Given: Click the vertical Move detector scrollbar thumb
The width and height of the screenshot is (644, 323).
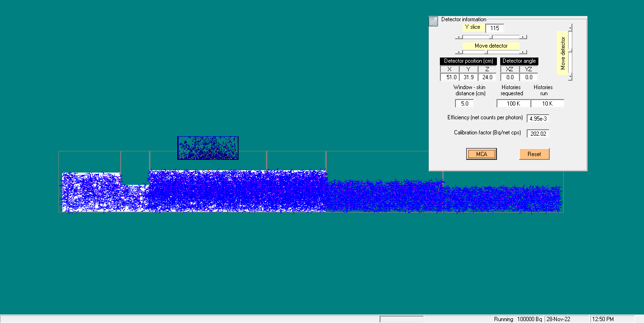Looking at the screenshot, I should 570,50.
